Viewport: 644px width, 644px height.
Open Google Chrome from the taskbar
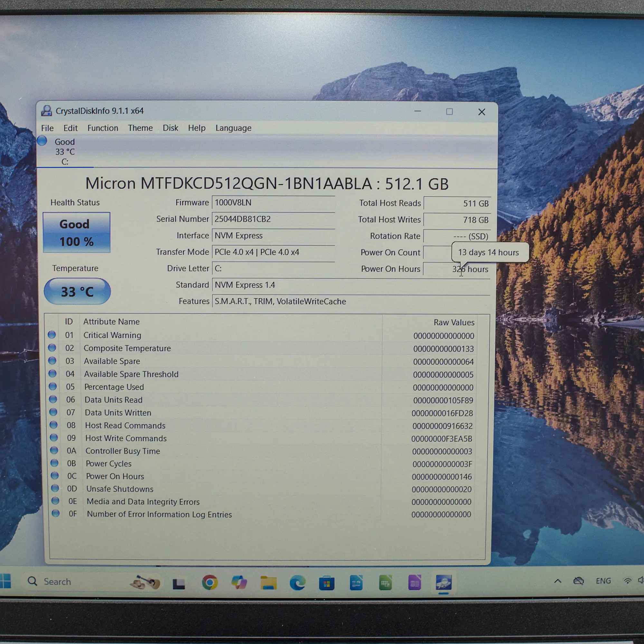[210, 583]
